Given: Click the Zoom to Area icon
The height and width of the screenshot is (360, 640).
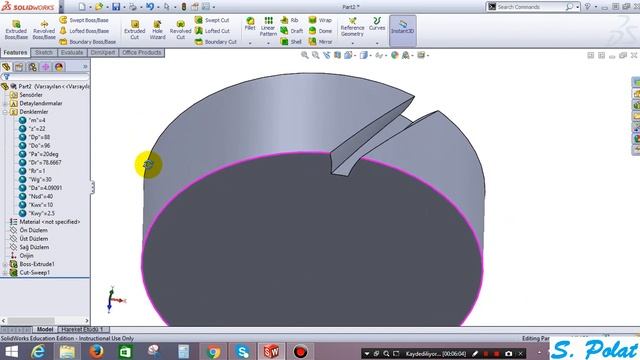Looking at the screenshot, I should tap(316, 55).
